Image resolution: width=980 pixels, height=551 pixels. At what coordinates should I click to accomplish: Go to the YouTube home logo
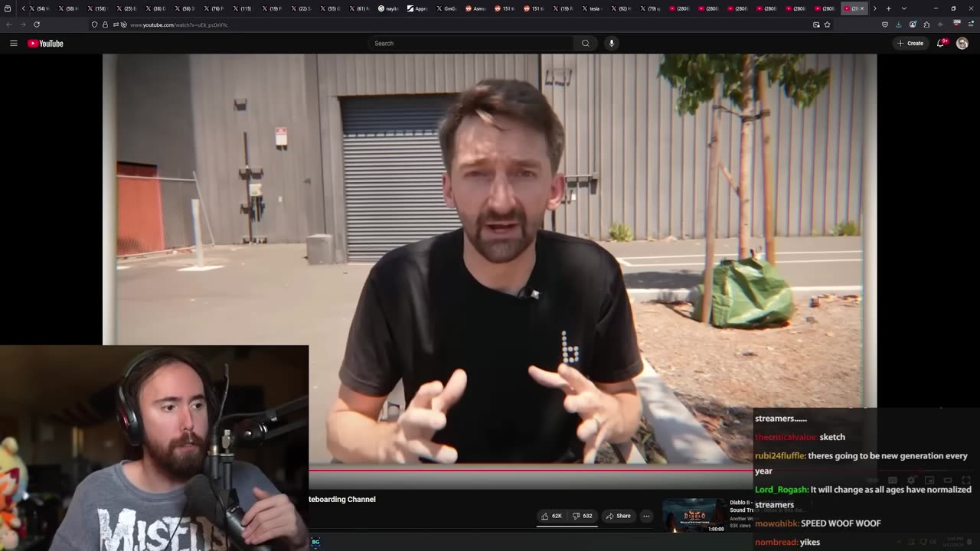click(45, 43)
